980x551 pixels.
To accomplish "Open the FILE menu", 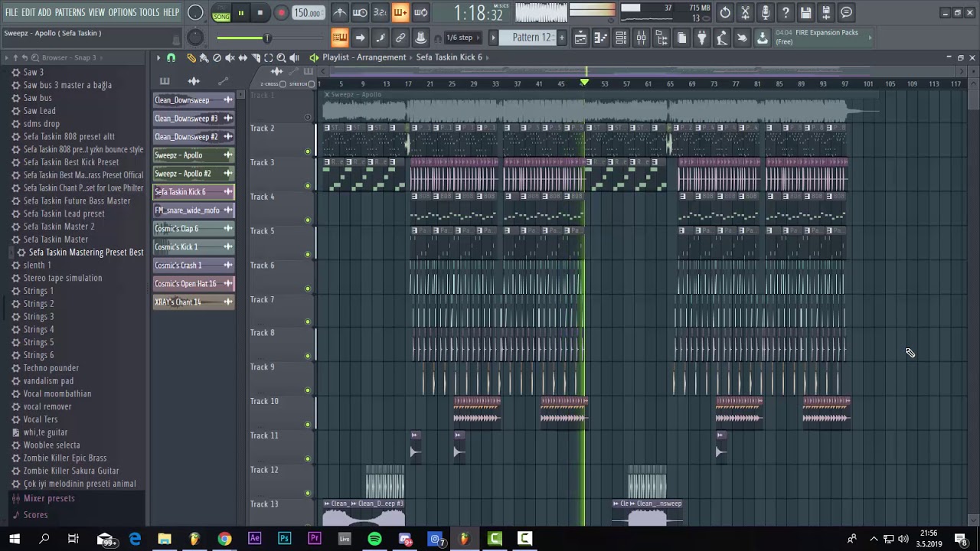I will [x=11, y=12].
